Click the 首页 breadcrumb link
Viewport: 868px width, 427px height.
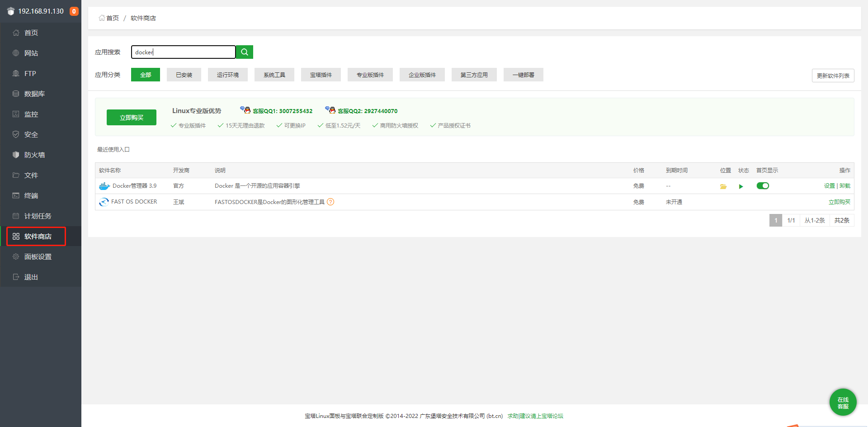pos(113,18)
